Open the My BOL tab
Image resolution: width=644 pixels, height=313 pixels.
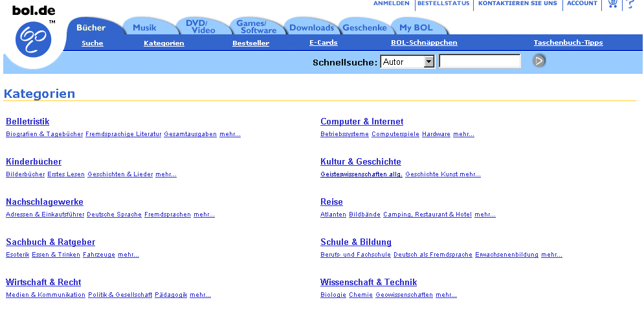(416, 28)
